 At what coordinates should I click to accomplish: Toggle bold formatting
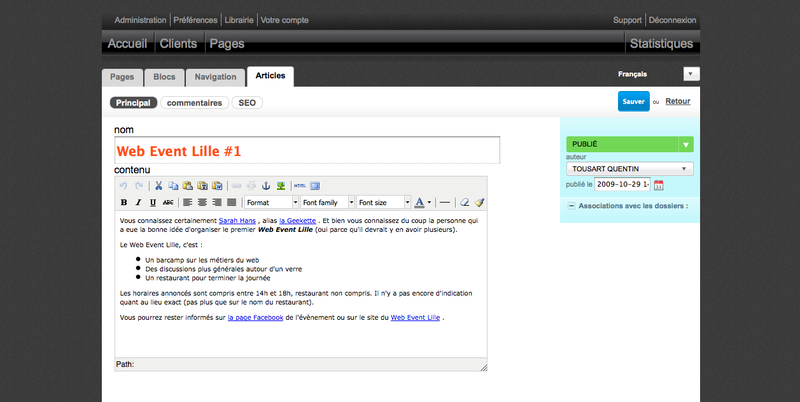[123, 203]
